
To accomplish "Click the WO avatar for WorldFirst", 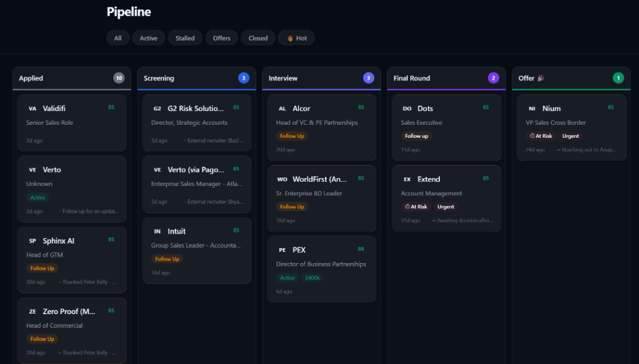I will click(283, 179).
